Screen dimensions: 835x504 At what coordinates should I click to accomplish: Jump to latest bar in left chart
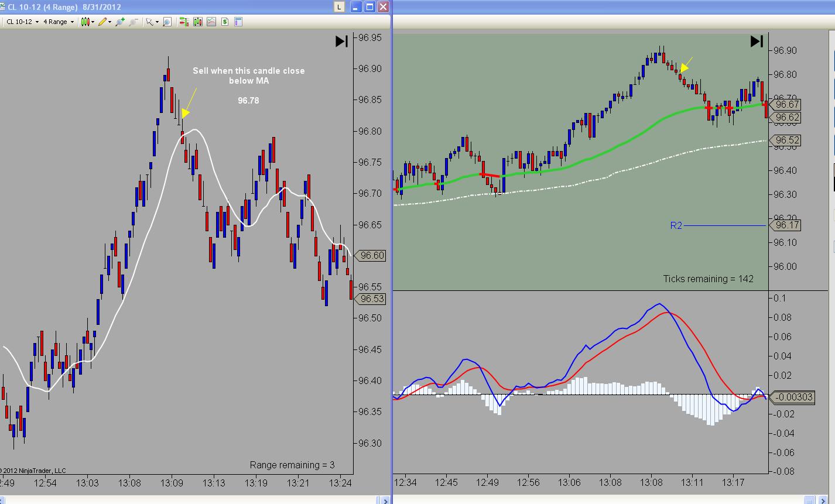pyautogui.click(x=341, y=41)
